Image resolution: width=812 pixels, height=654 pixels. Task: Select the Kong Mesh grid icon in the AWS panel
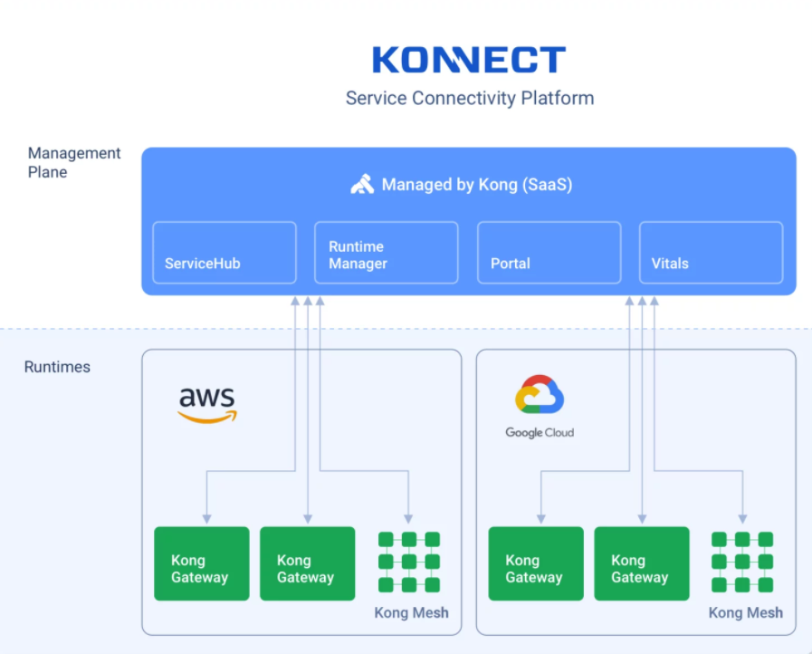point(409,562)
